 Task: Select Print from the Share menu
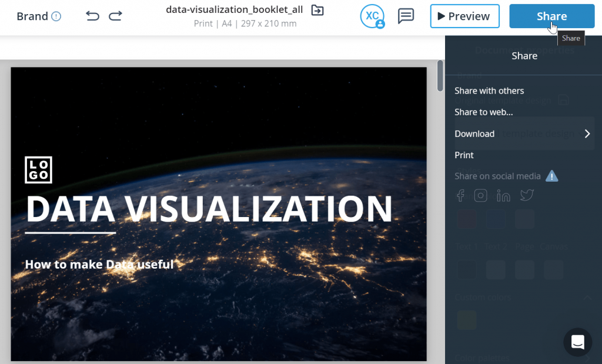[464, 155]
